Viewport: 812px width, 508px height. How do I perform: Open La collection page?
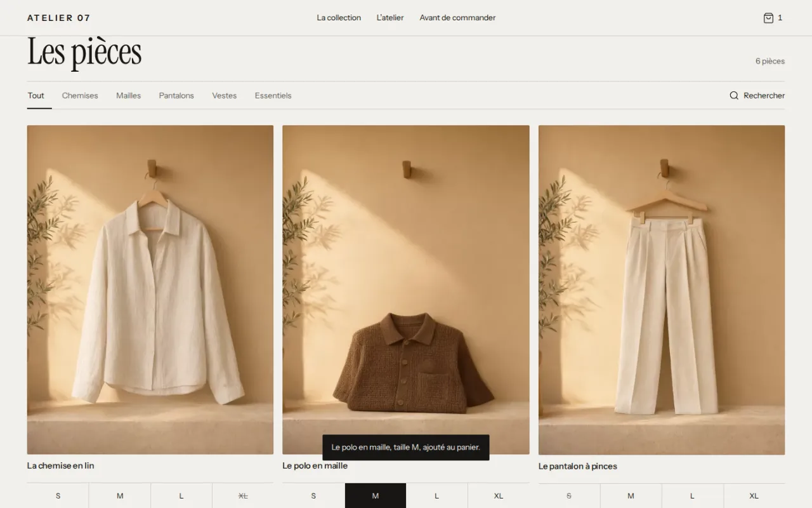click(339, 18)
